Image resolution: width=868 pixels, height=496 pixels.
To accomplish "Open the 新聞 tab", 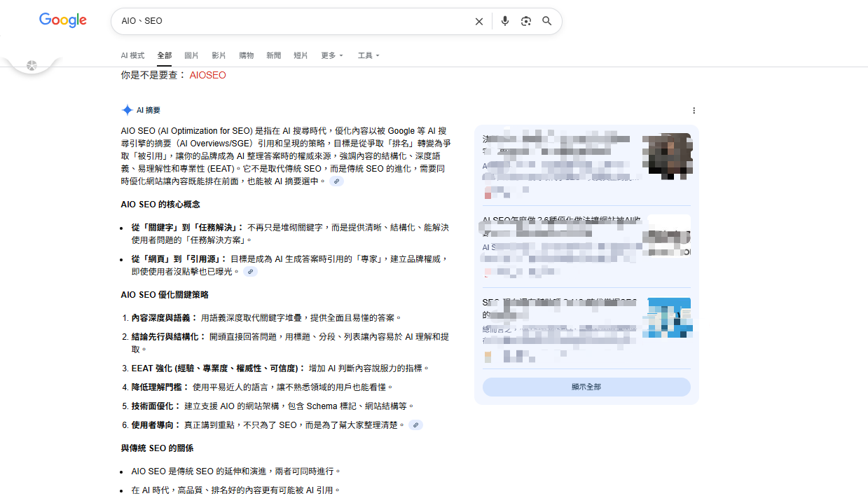I will [x=274, y=55].
